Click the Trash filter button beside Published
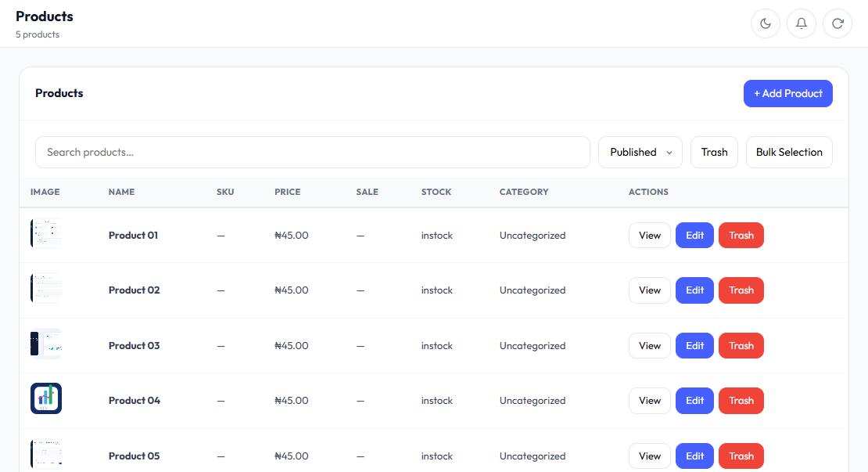 [714, 153]
